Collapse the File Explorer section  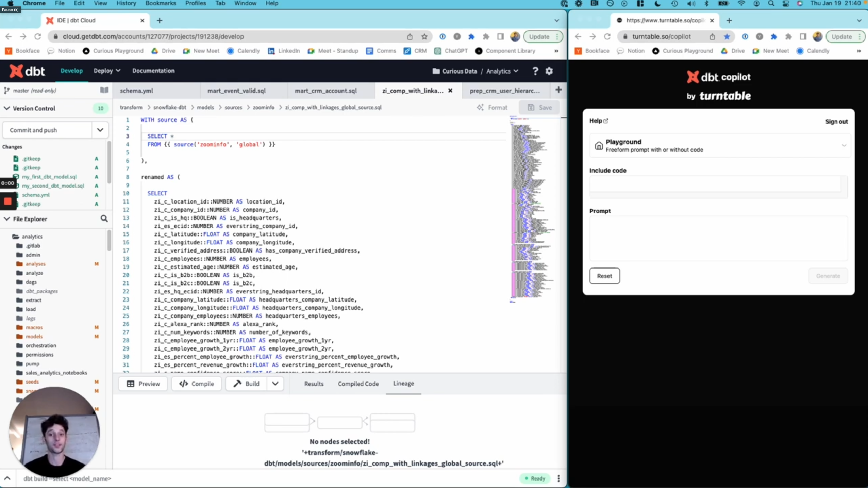coord(7,219)
